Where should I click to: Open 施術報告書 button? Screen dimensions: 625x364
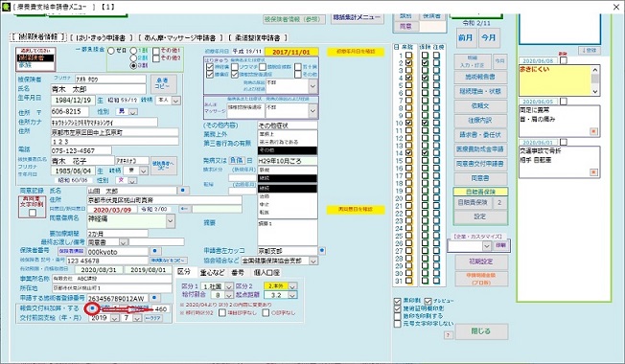coord(480,77)
